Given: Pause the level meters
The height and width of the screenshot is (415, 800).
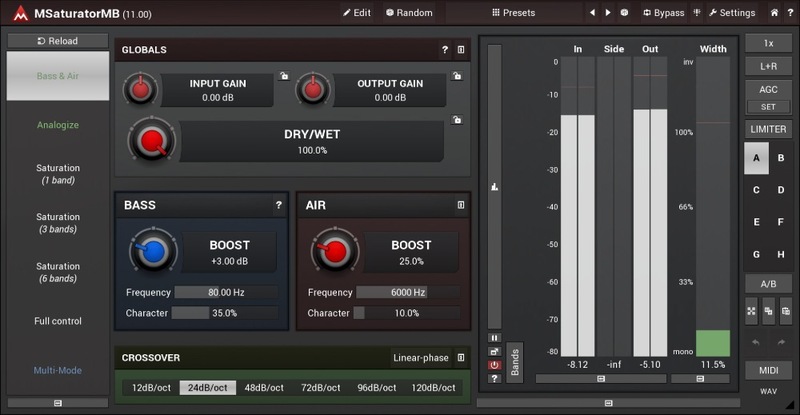Looking at the screenshot, I should coord(494,338).
